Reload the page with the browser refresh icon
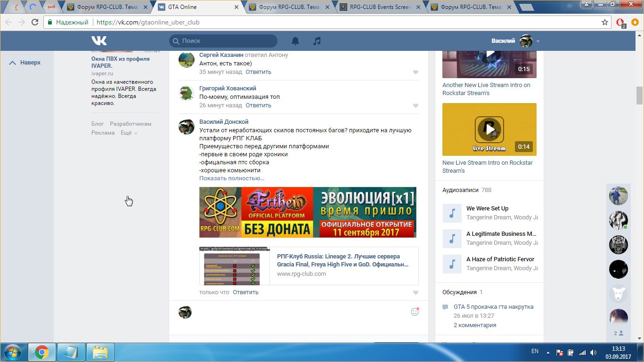The height and width of the screenshot is (362, 644). (35, 22)
